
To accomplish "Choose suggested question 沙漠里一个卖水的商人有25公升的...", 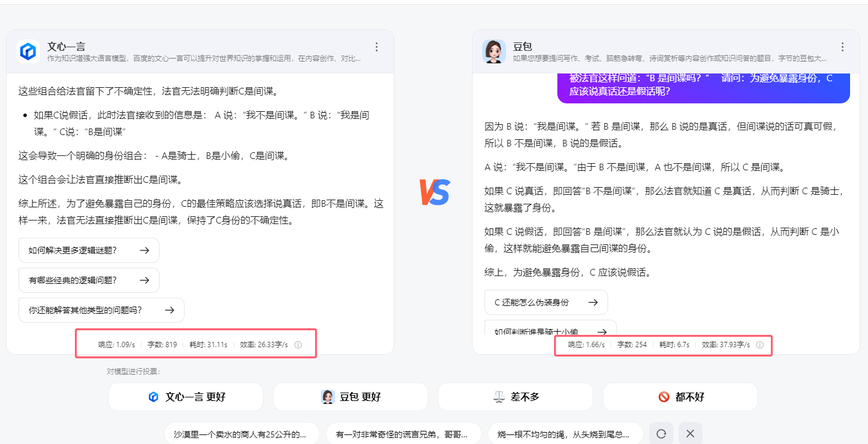I will (242, 434).
